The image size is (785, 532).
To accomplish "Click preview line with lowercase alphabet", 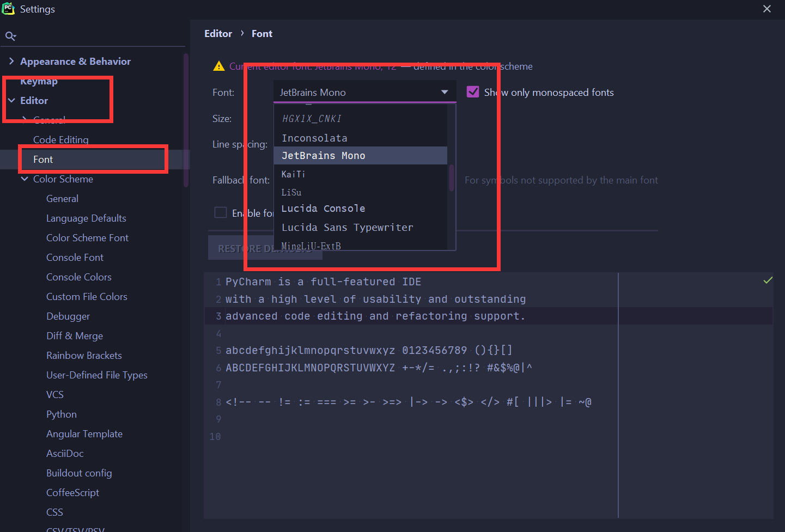I will (369, 350).
